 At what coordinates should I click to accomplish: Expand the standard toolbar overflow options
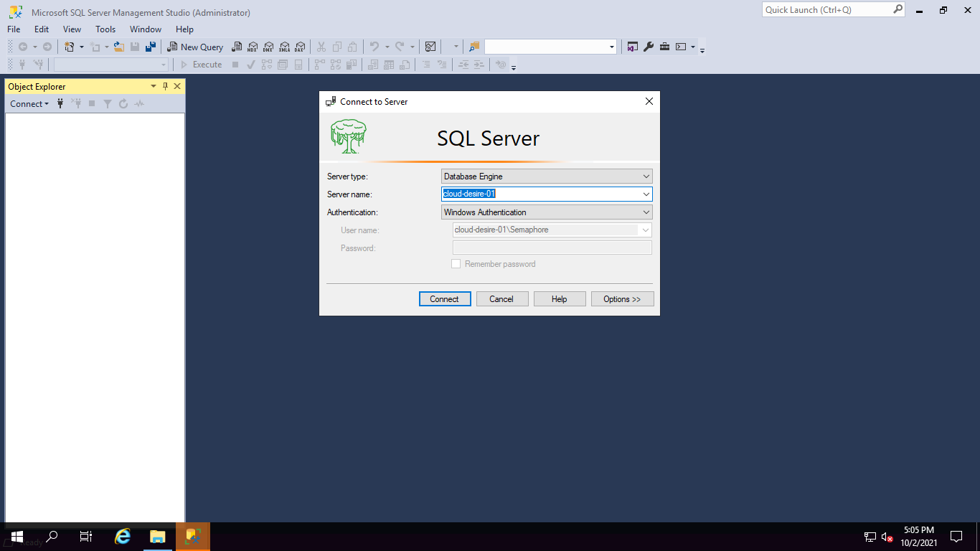(702, 49)
